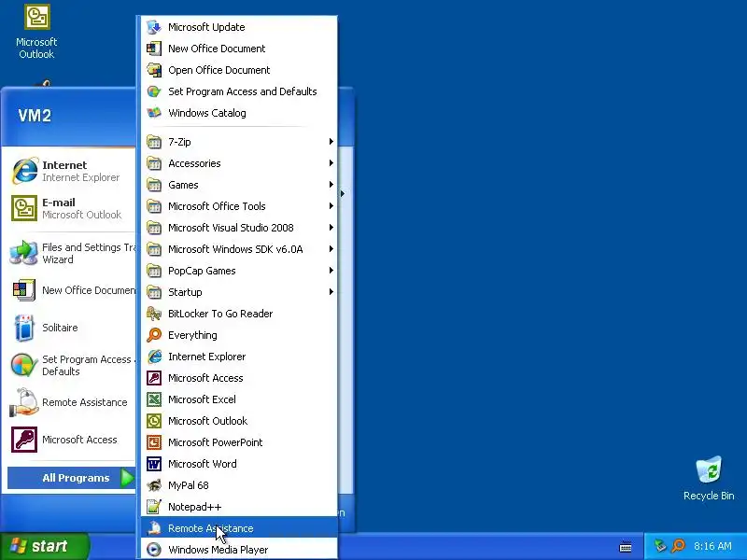Launch the Notepad++ icon
Viewport: 747px width, 560px height.
point(154,507)
